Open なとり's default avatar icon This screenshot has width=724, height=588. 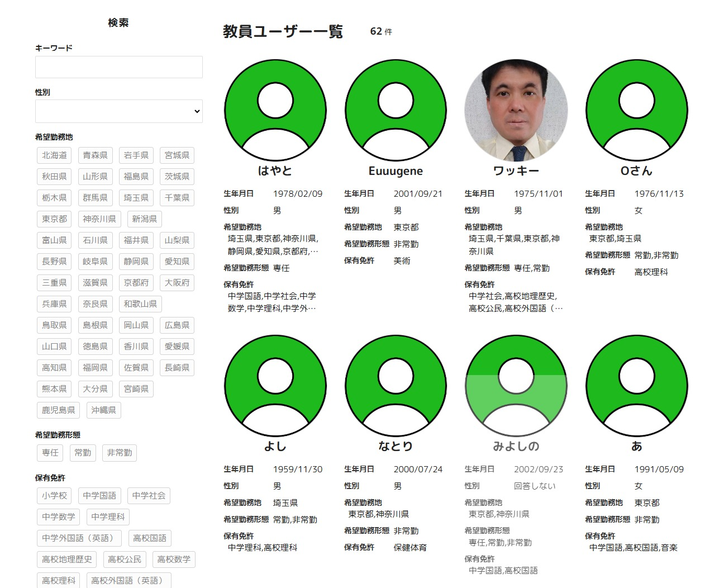tap(396, 386)
